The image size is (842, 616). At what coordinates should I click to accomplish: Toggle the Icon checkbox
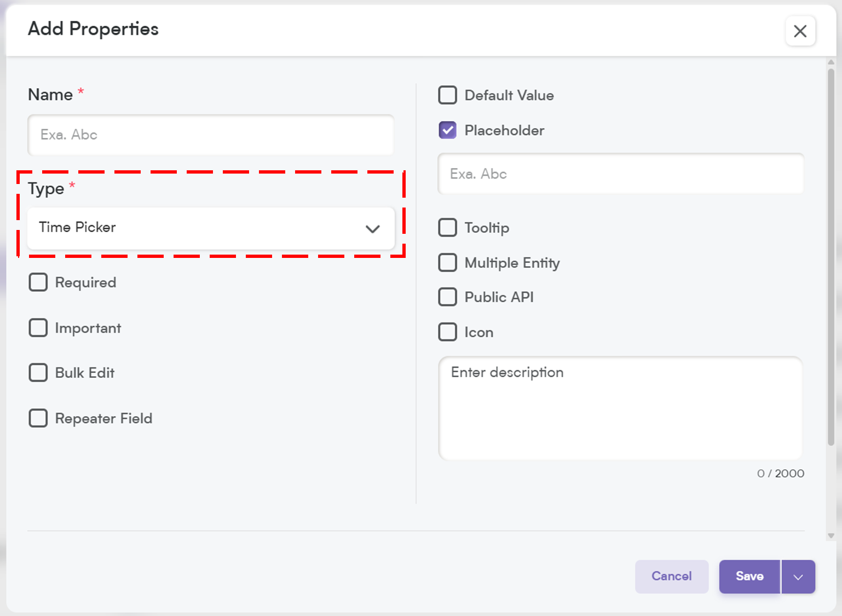448,332
